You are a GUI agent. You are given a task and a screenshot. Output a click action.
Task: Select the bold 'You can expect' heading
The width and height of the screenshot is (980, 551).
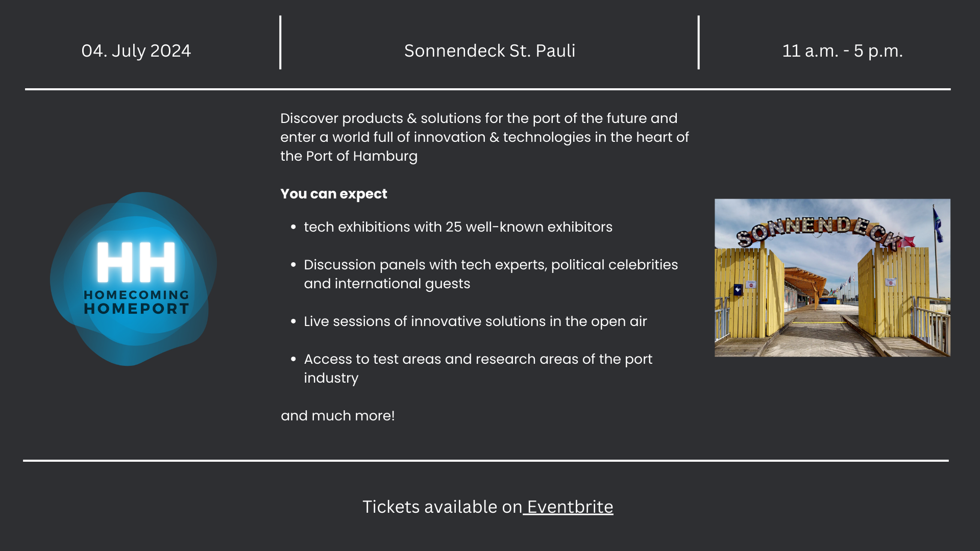tap(334, 194)
